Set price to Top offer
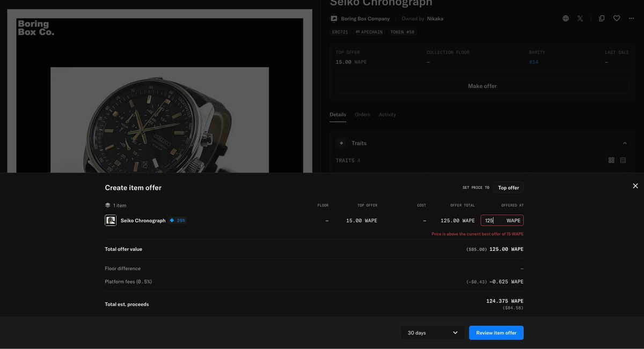Image resolution: width=644 pixels, height=349 pixels. (508, 188)
